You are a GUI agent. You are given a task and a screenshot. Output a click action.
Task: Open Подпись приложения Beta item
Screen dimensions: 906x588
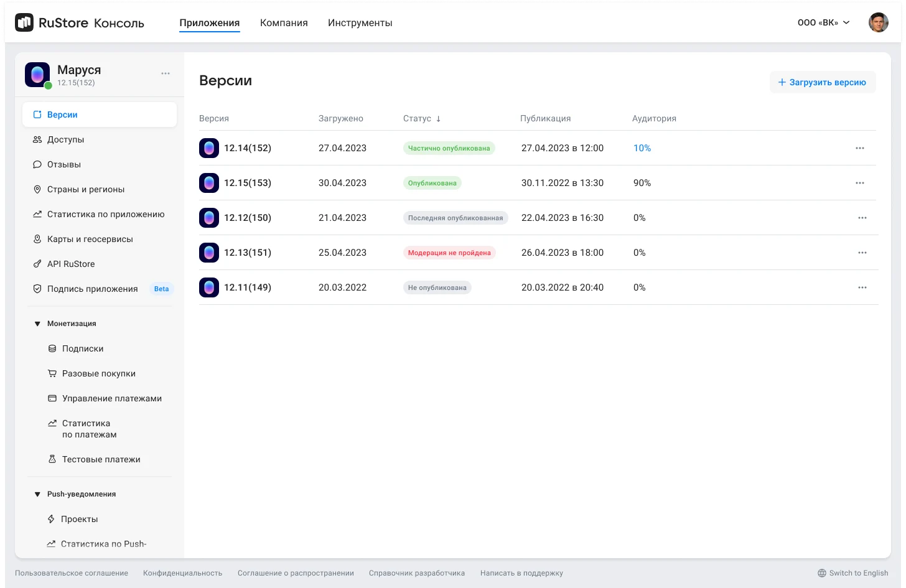(x=92, y=289)
